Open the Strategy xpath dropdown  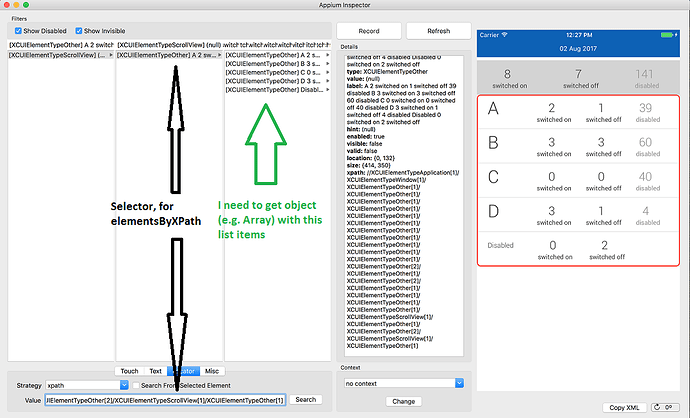click(x=124, y=385)
